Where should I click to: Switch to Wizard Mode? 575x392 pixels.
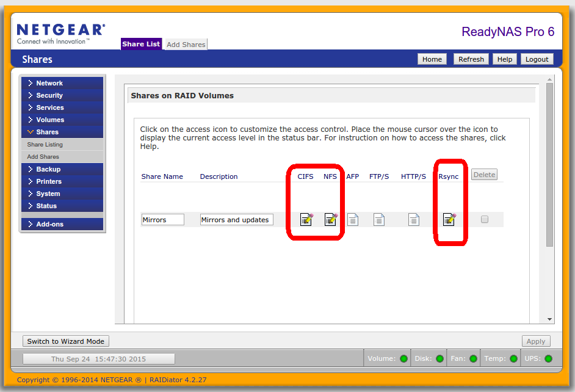pos(66,341)
